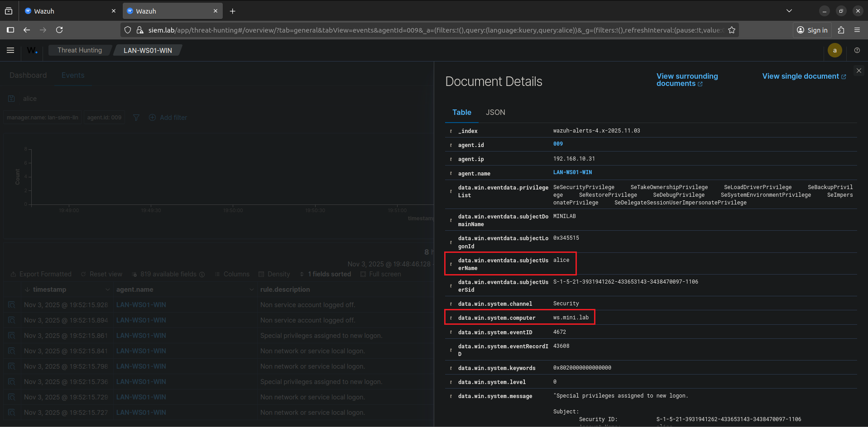Click the lock icon in address bar
868x427 pixels.
coord(140,30)
